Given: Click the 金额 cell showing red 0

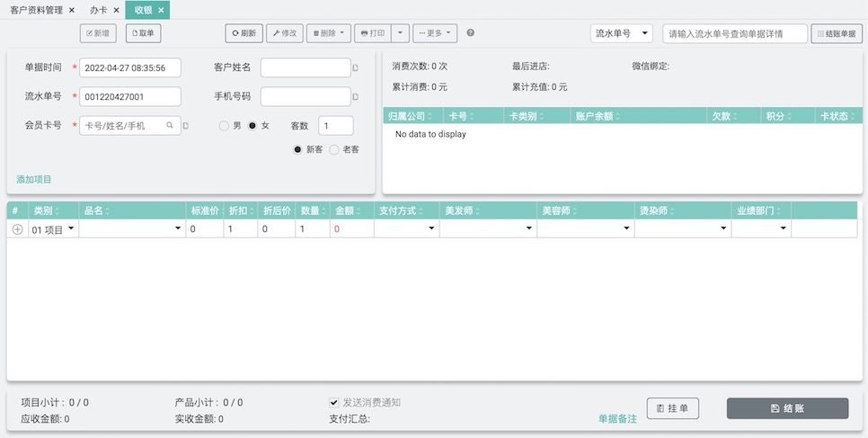Looking at the screenshot, I should point(352,229).
